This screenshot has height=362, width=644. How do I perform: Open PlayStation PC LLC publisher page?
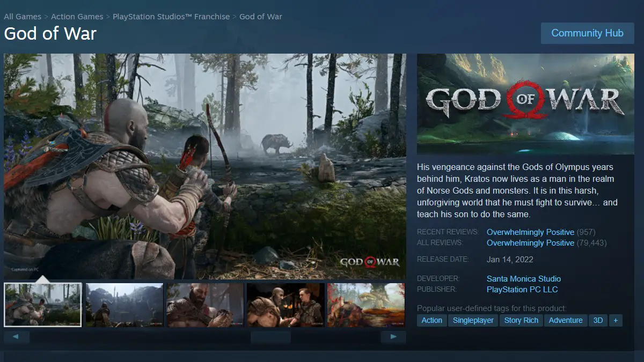point(522,290)
